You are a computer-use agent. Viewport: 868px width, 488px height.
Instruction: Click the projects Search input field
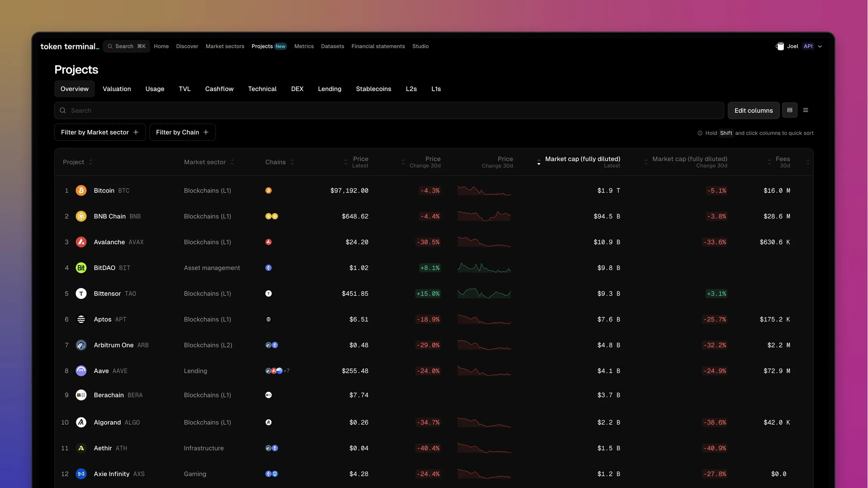(389, 111)
